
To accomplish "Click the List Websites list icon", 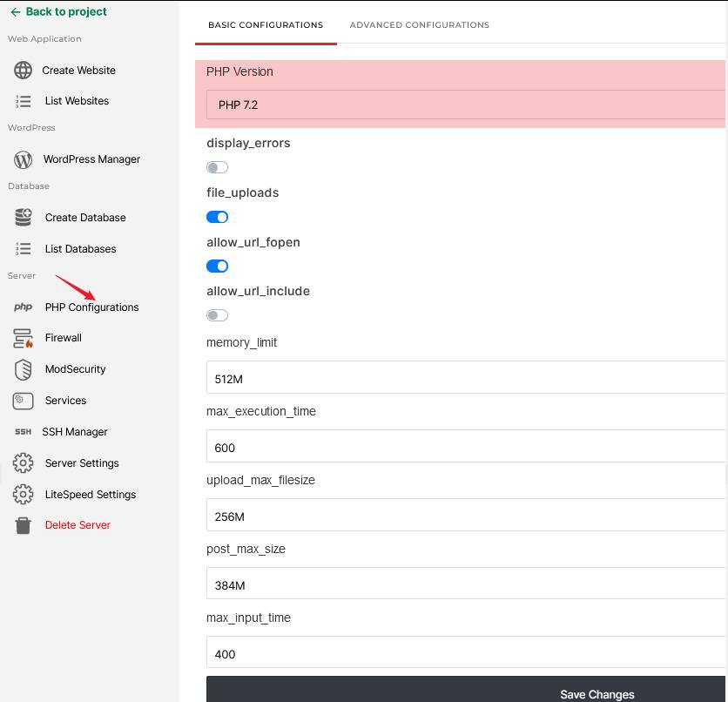I will click(23, 101).
